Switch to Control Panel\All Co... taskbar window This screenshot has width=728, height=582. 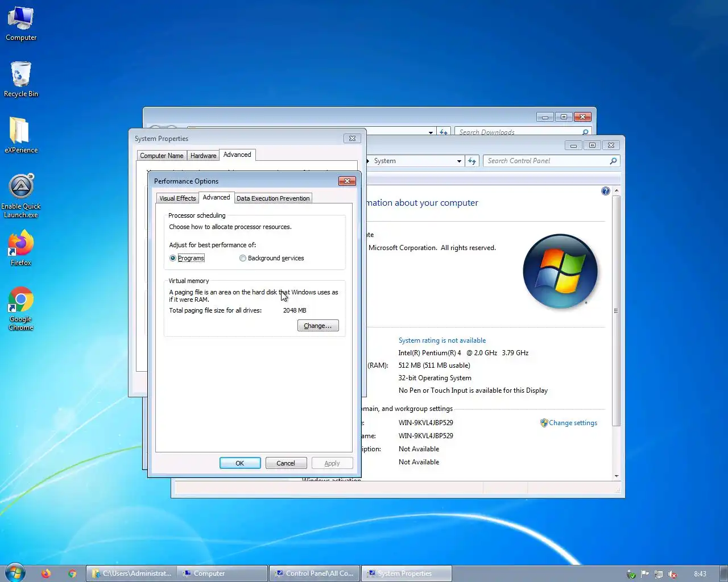coord(315,573)
